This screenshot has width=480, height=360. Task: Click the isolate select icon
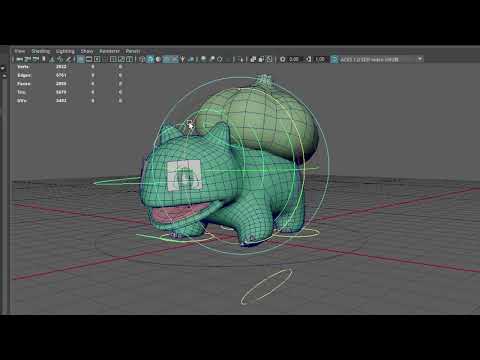[241, 59]
